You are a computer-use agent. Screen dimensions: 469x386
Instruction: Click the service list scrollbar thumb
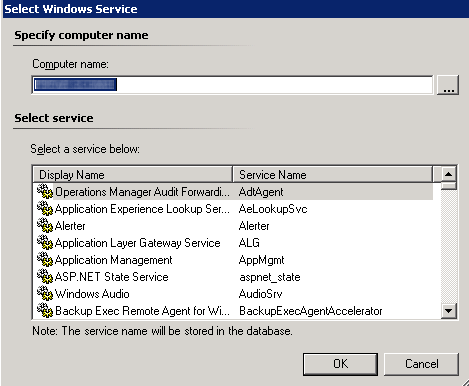[449, 186]
